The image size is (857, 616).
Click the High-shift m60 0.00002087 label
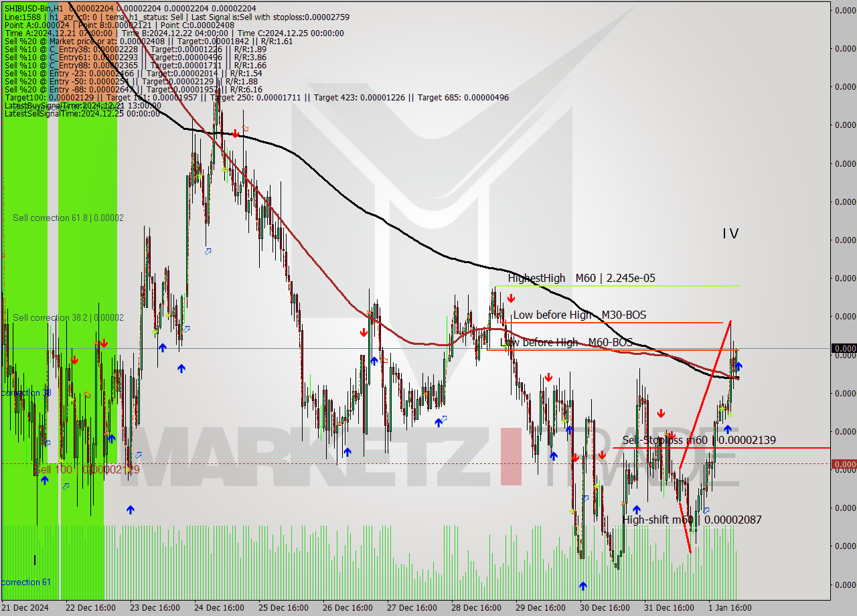coord(692,520)
